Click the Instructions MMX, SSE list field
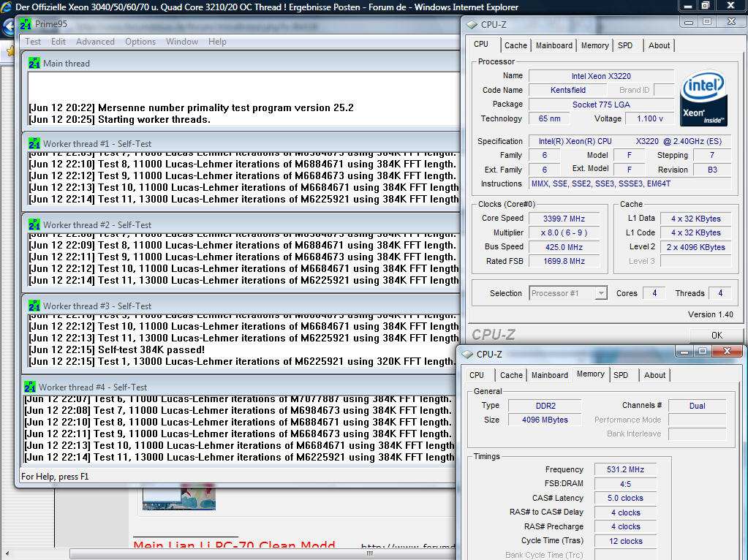 tap(630, 183)
